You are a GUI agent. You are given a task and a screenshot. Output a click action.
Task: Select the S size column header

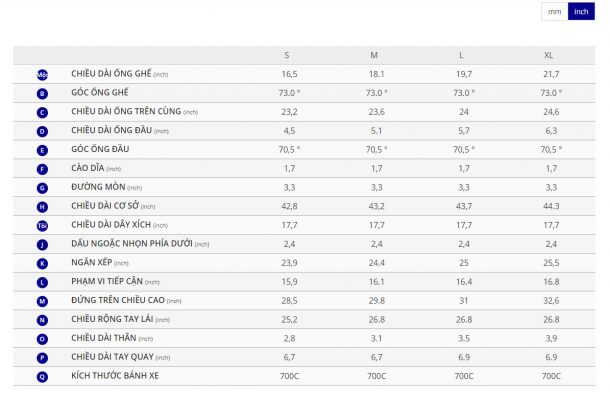coord(288,55)
